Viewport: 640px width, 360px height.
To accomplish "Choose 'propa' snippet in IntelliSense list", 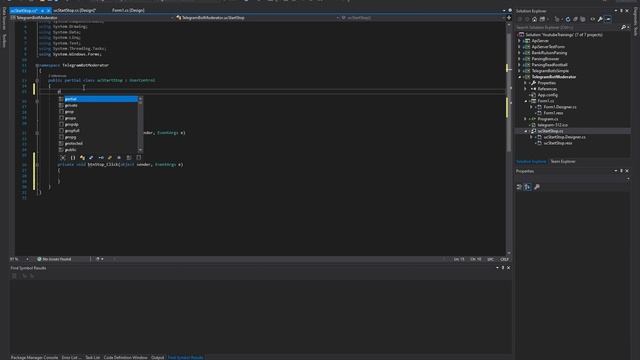I will (x=98, y=118).
